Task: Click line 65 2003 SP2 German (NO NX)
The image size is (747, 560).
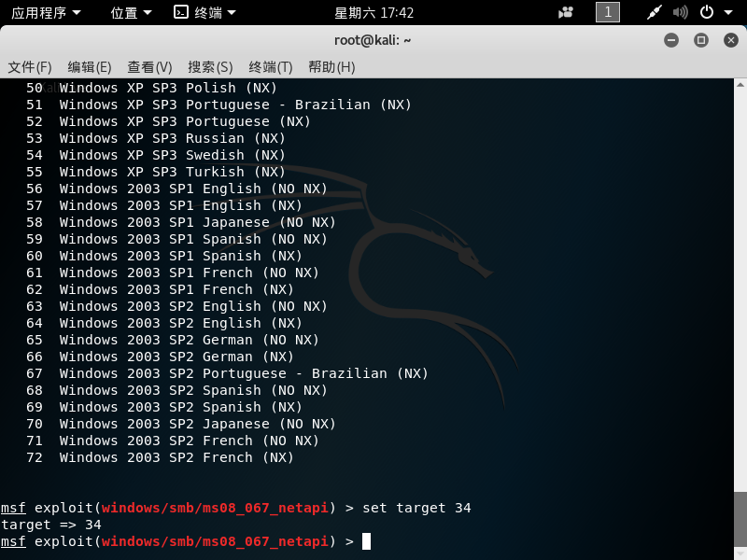Action: [172, 340]
